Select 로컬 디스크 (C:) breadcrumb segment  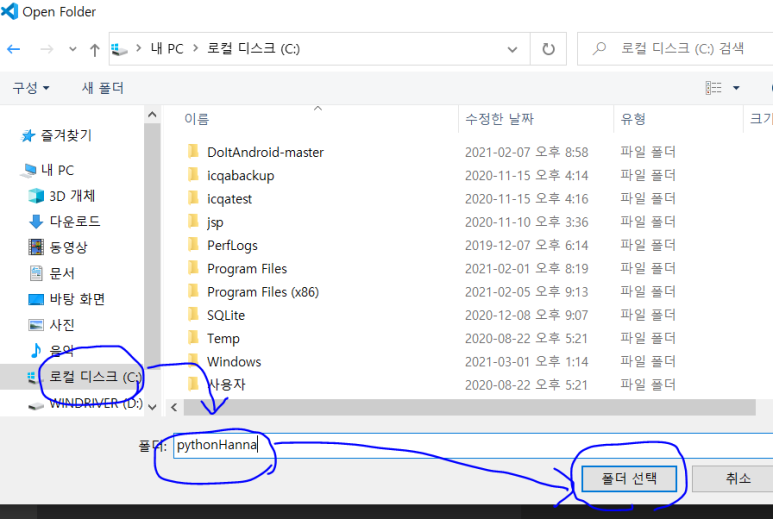(253, 48)
